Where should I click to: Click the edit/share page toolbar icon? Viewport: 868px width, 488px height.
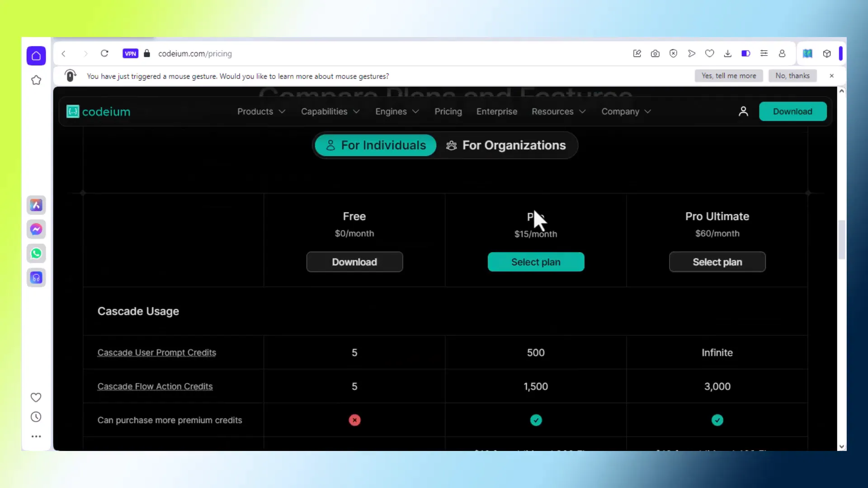[x=637, y=53]
